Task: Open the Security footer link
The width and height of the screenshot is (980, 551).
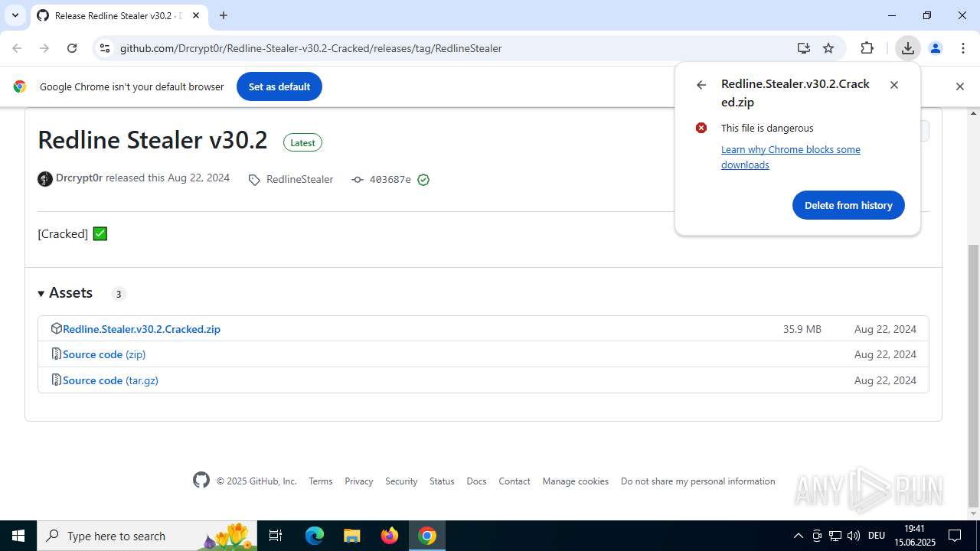Action: [x=401, y=481]
